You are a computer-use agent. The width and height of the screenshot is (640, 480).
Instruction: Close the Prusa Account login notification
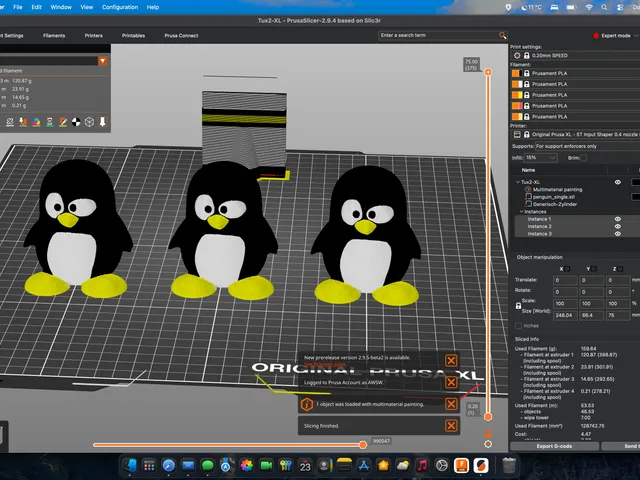click(451, 382)
